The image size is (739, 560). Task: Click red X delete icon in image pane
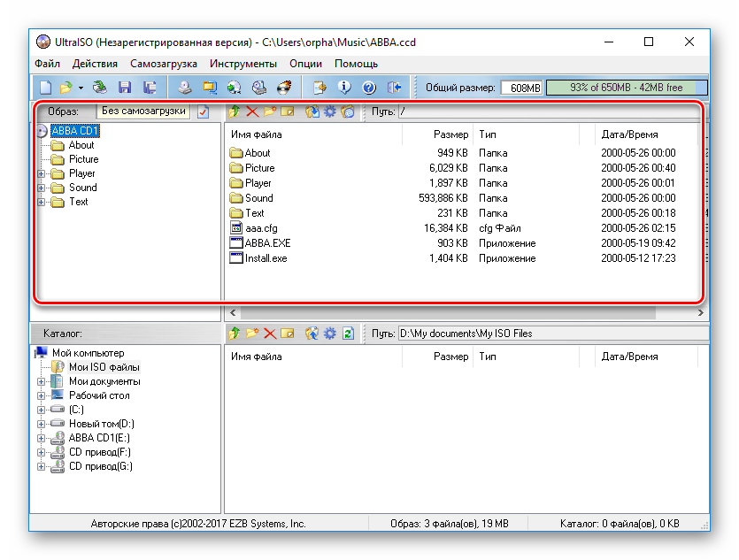click(x=252, y=111)
